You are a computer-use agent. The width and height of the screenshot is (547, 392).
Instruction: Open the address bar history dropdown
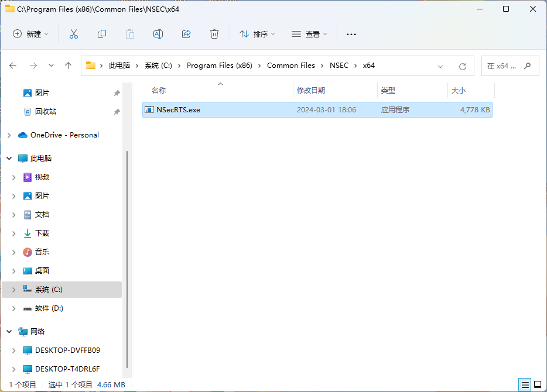point(440,66)
